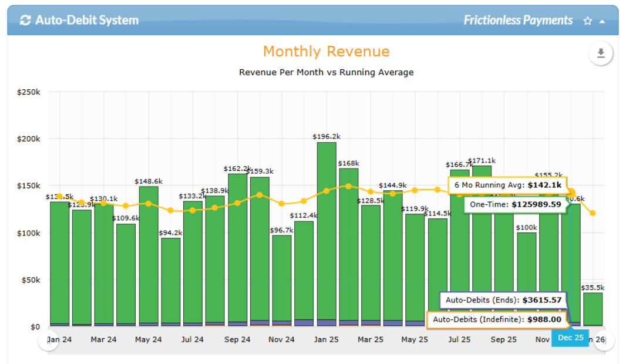Collapse the panel using the header caret

(602, 22)
